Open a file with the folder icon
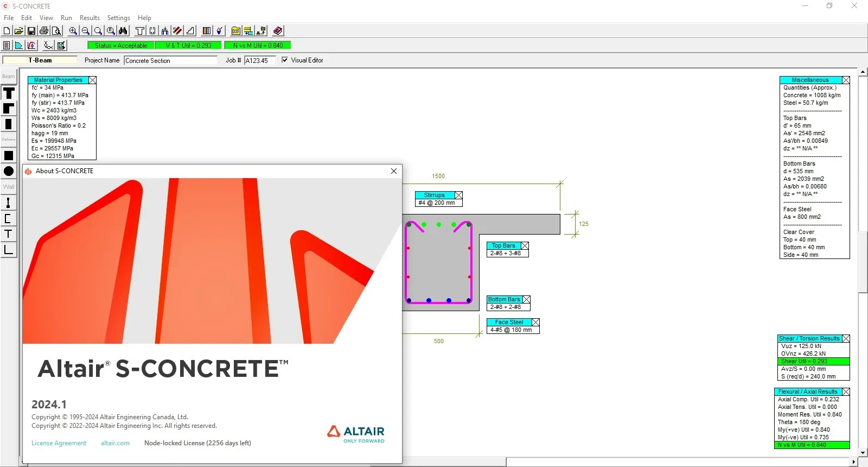 19,31
